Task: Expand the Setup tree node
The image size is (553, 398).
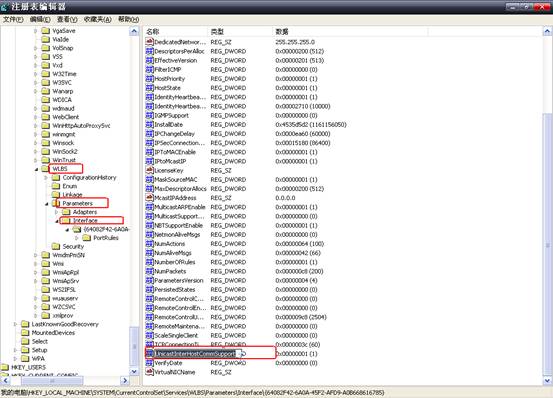Action: (x=16, y=350)
